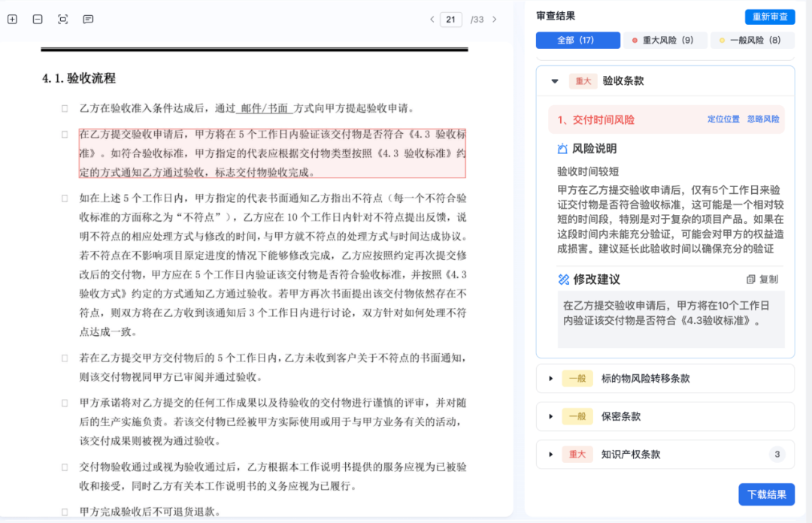Zoom out of the contract document

[37, 19]
